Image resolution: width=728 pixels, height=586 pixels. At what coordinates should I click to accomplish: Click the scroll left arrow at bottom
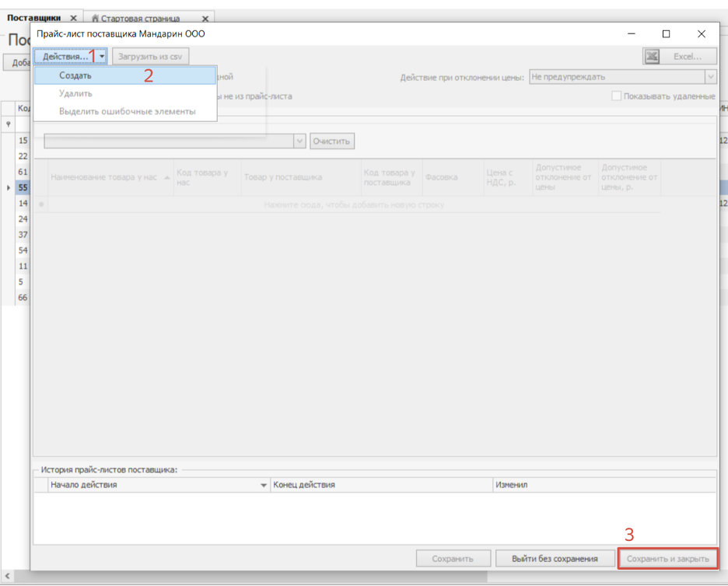(x=7, y=576)
